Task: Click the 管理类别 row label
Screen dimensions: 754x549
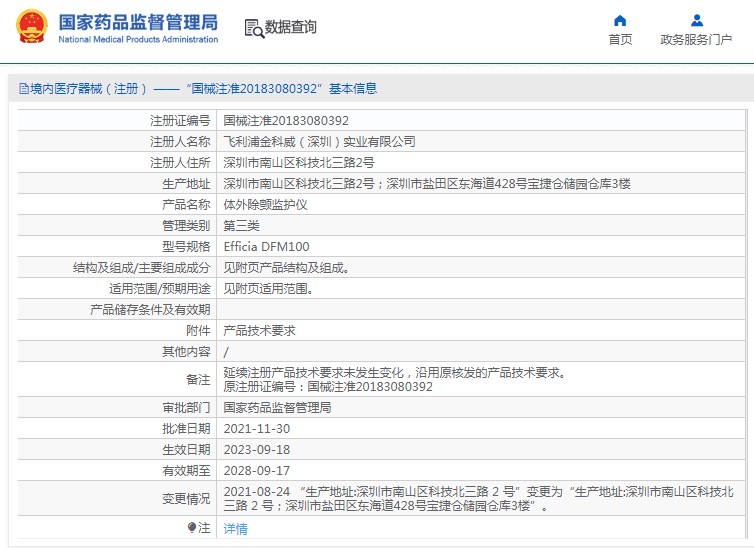Action: click(186, 225)
